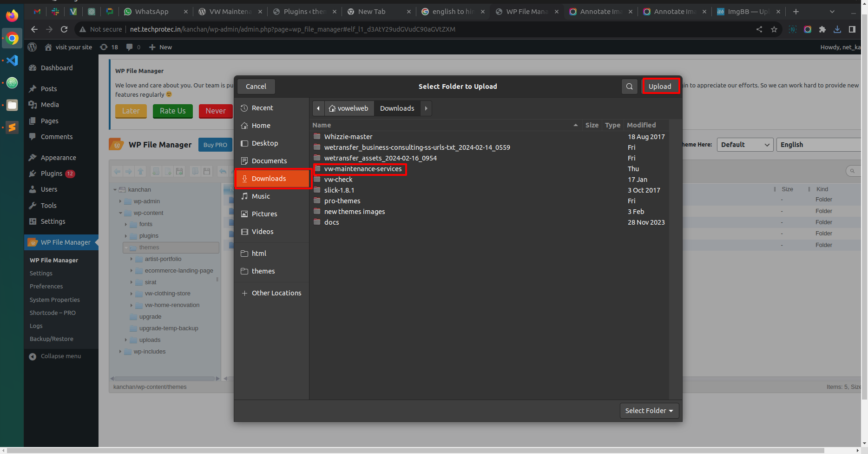Select the themes bookmark in the dialog sidebar
868x454 pixels.
coord(272,271)
